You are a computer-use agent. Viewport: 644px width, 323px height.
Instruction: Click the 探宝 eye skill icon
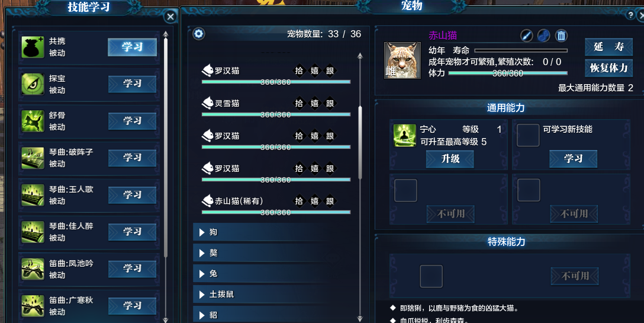[33, 84]
